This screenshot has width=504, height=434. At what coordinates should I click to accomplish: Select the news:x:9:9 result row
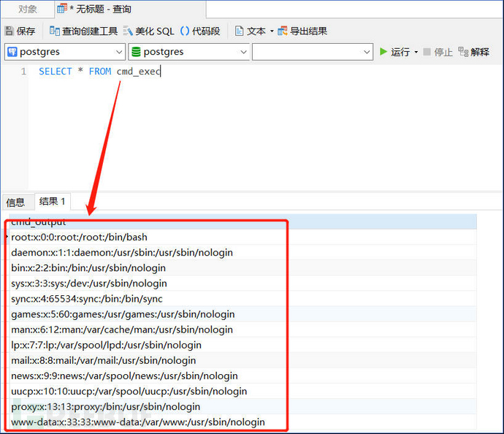coord(243,376)
